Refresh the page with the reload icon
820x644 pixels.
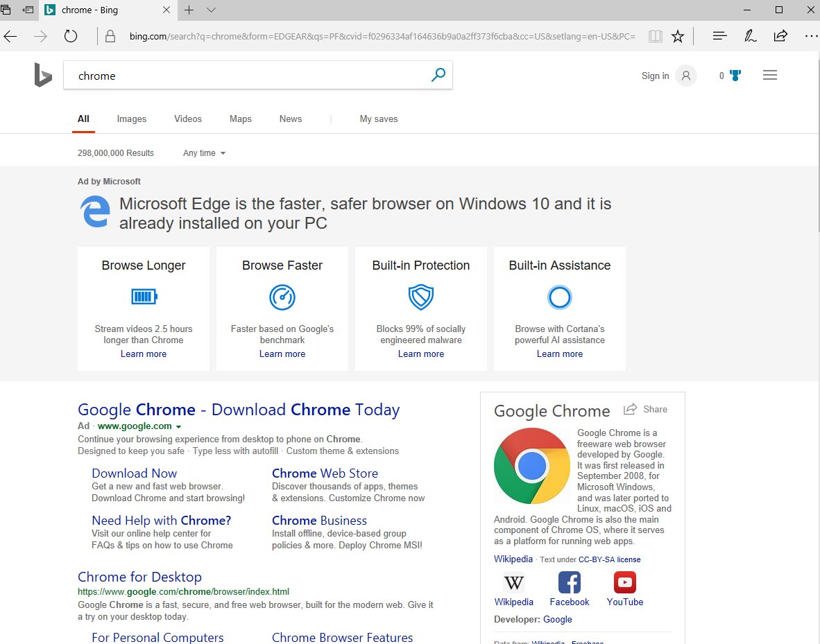[71, 36]
